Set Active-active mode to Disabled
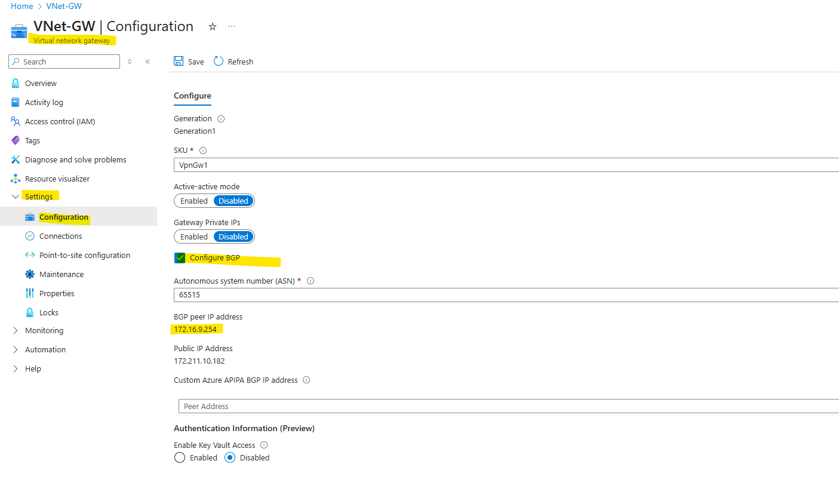Viewport: 839px width, 504px height. pyautogui.click(x=233, y=201)
